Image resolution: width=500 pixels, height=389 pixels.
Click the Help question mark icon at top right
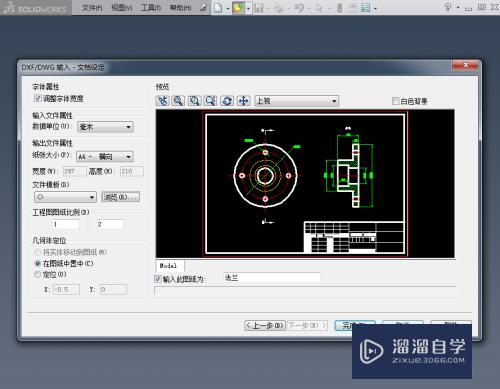(x=448, y=7)
